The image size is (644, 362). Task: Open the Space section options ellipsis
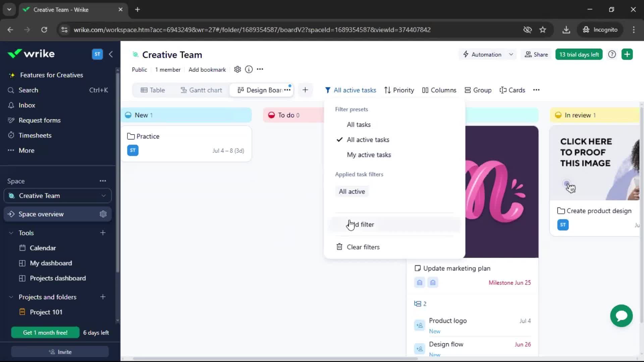[x=103, y=181]
